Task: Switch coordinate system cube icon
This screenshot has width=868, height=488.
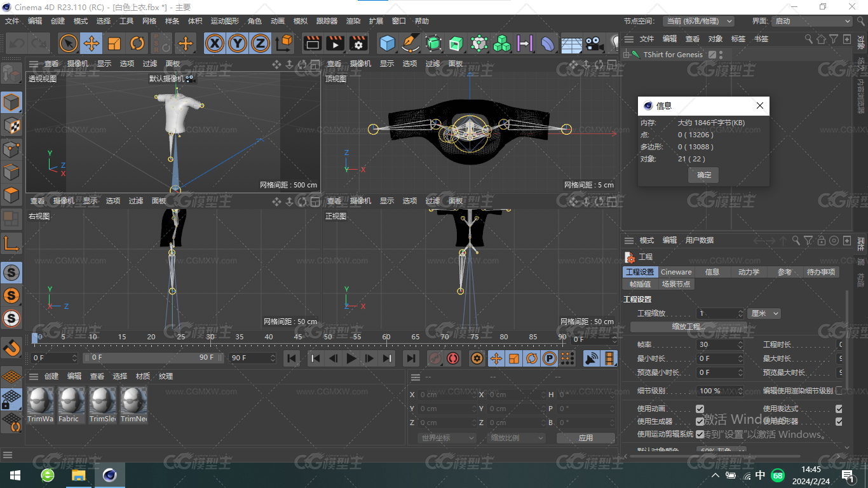Action: (285, 43)
